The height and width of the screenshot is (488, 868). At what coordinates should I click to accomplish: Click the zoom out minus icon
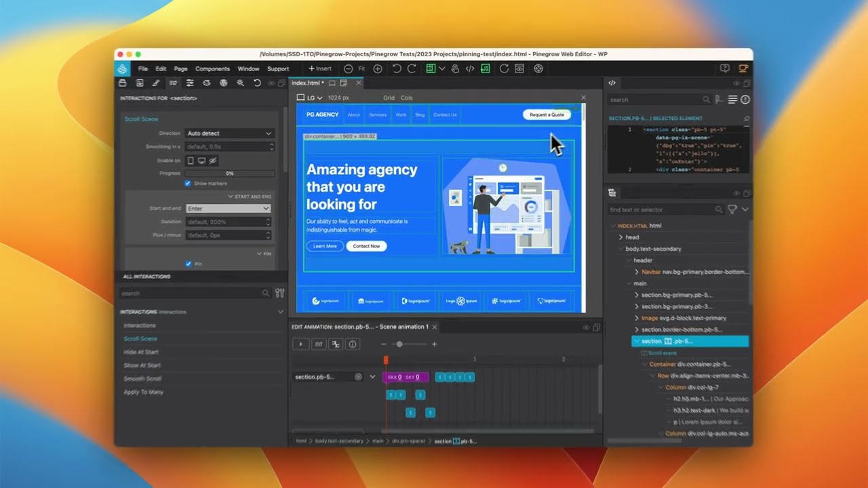(x=348, y=68)
